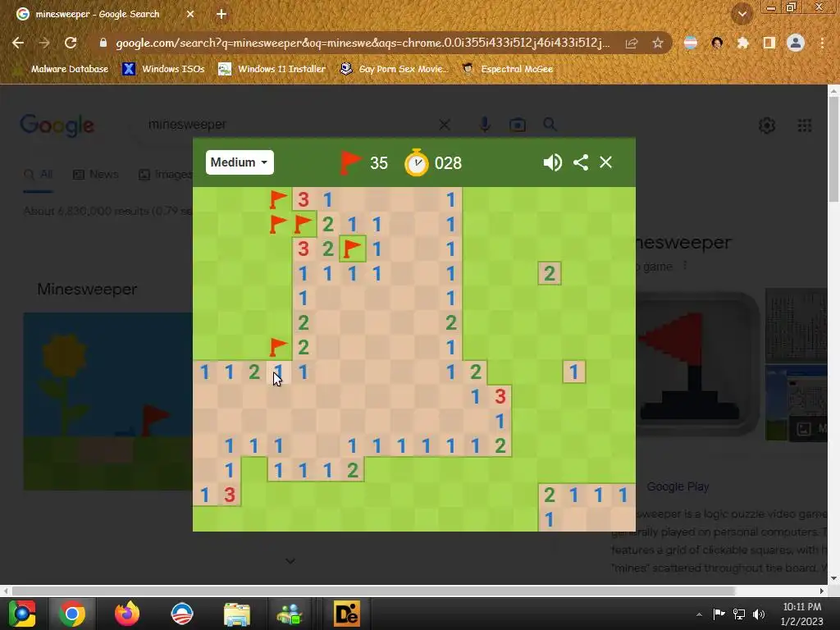Reload the current page
Image resolution: width=840 pixels, height=630 pixels.
(71, 43)
